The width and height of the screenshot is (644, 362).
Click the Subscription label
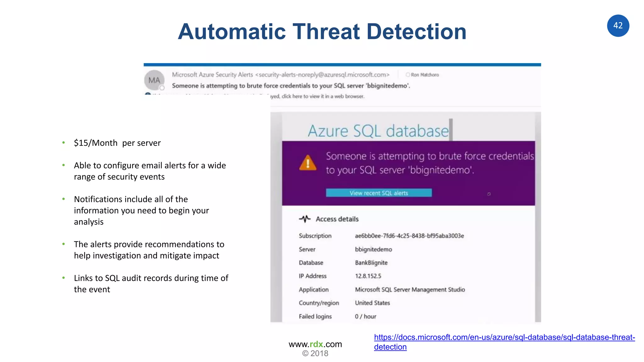click(x=315, y=236)
